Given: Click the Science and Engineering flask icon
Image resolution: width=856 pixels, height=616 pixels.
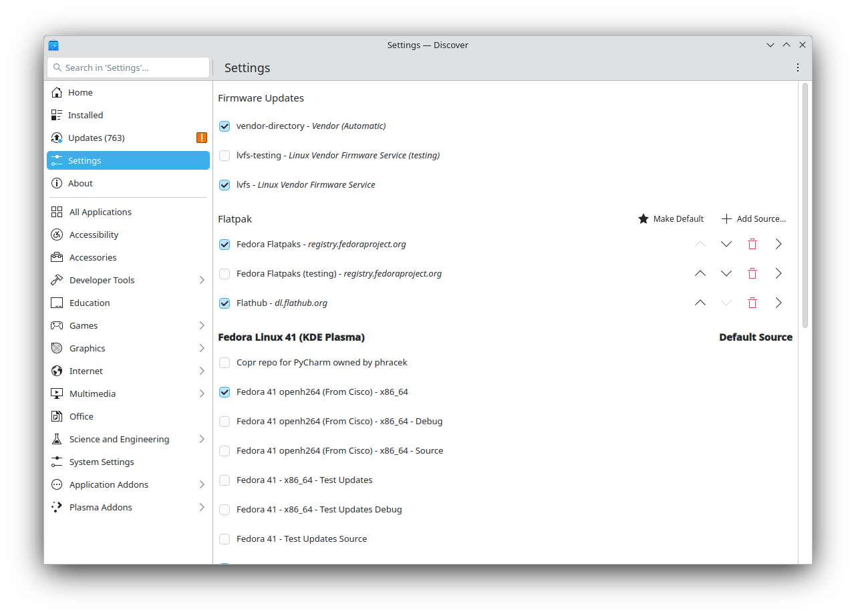Looking at the screenshot, I should click(57, 439).
